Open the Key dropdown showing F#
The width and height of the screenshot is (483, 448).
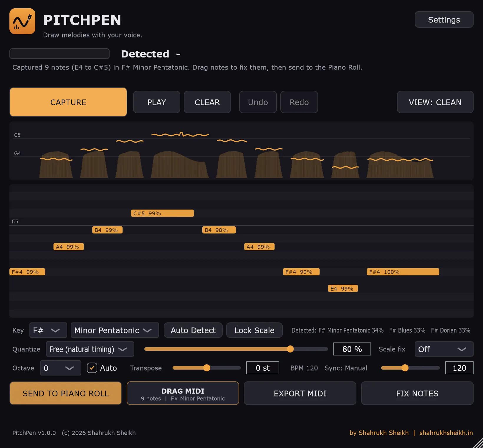48,330
